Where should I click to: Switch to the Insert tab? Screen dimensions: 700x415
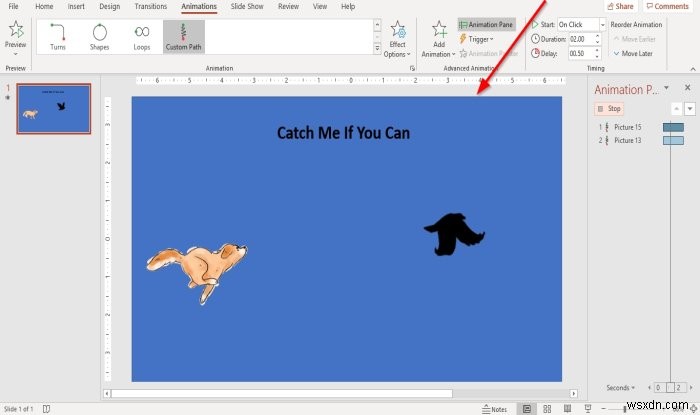(76, 6)
